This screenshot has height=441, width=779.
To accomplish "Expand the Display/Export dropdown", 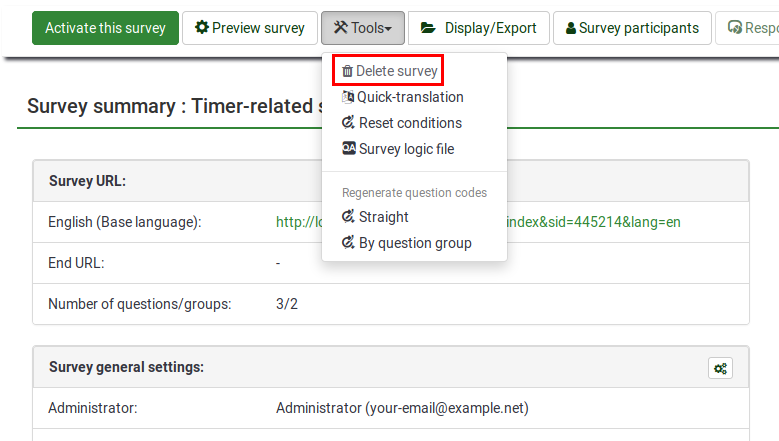I will [x=479, y=28].
